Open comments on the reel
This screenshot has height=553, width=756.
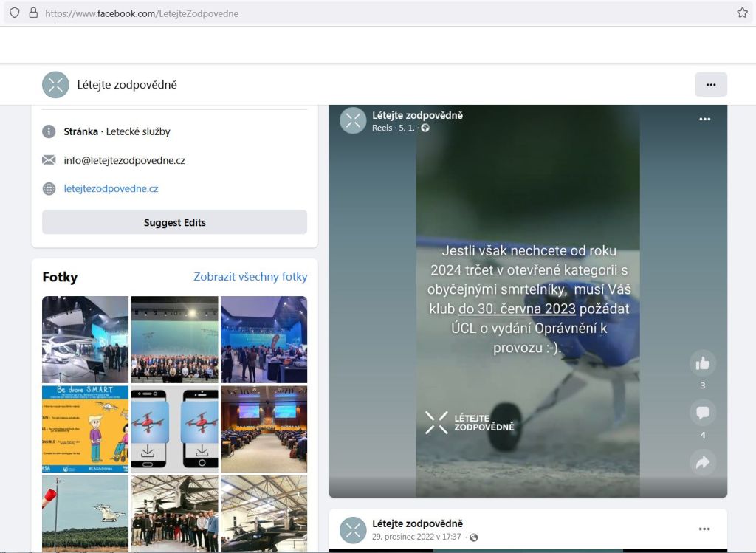click(x=702, y=413)
